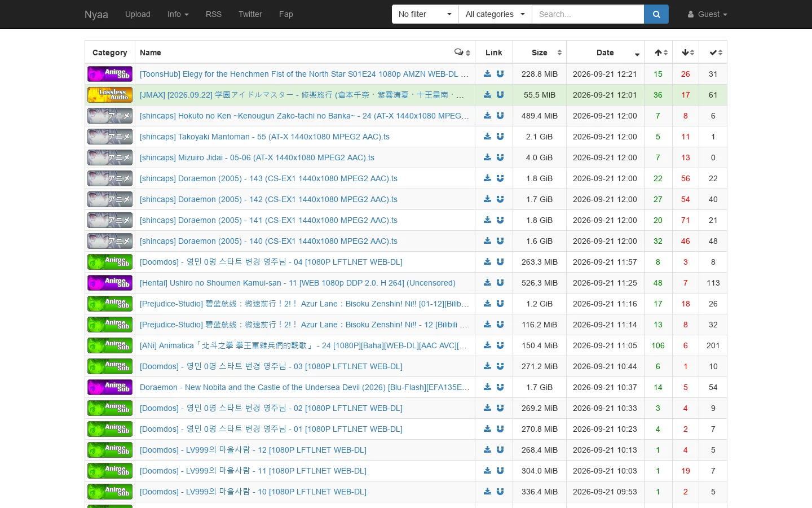Sort by leechers down-arrow column header
The image size is (812, 508).
pos(686,52)
